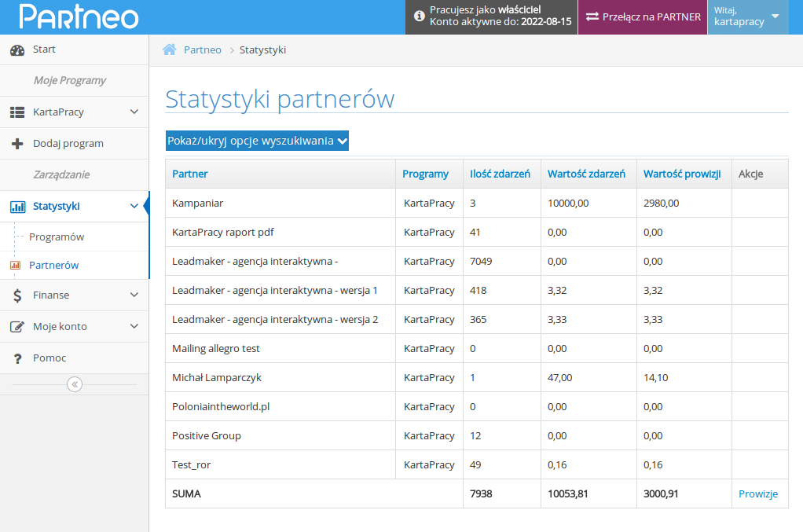Click the Pomoc question mark icon
The image size is (803, 532).
(17, 358)
